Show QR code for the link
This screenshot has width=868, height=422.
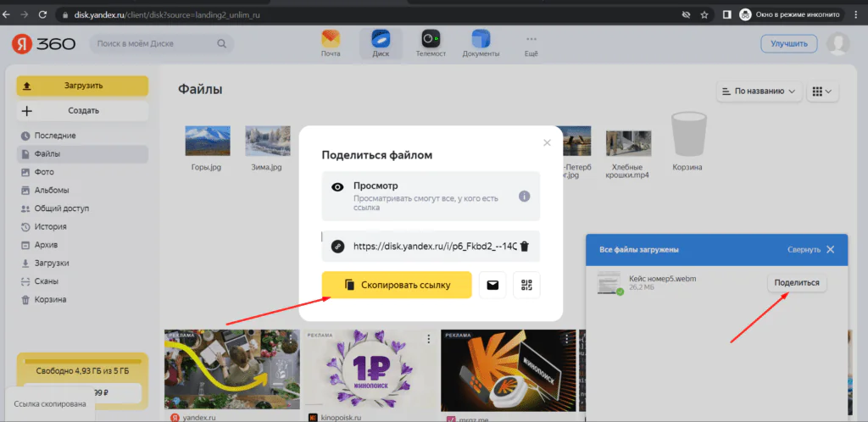[526, 285]
